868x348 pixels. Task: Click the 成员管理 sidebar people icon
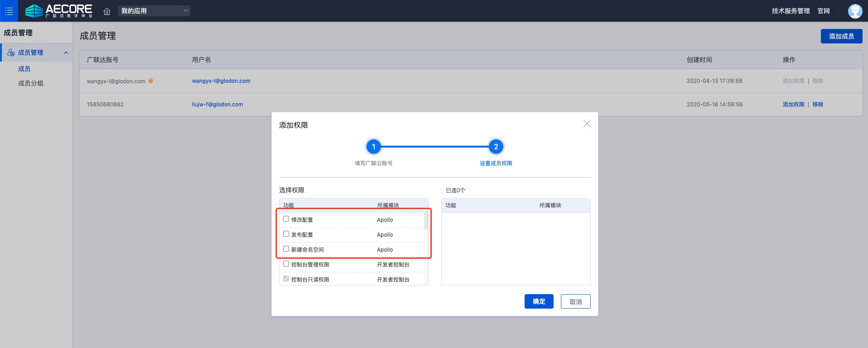pos(11,52)
